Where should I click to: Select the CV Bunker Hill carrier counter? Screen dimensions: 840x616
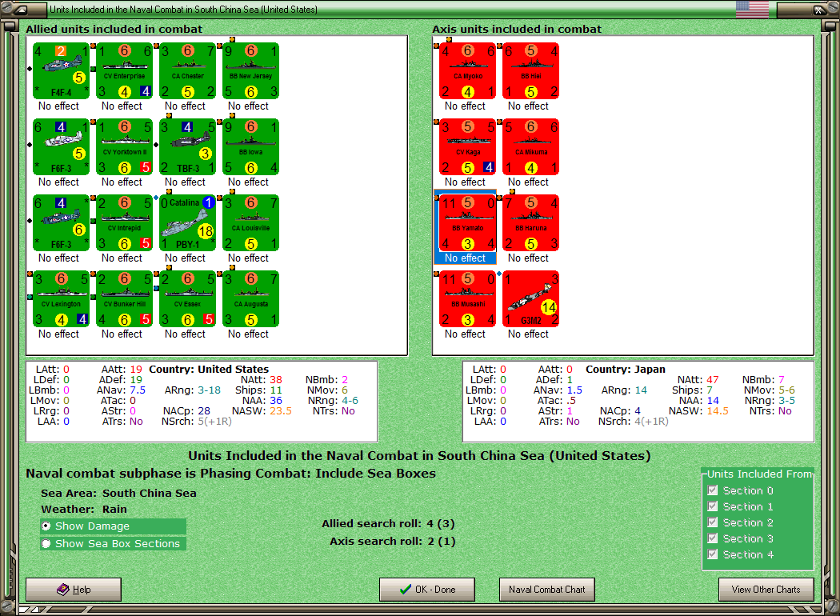pos(124,299)
